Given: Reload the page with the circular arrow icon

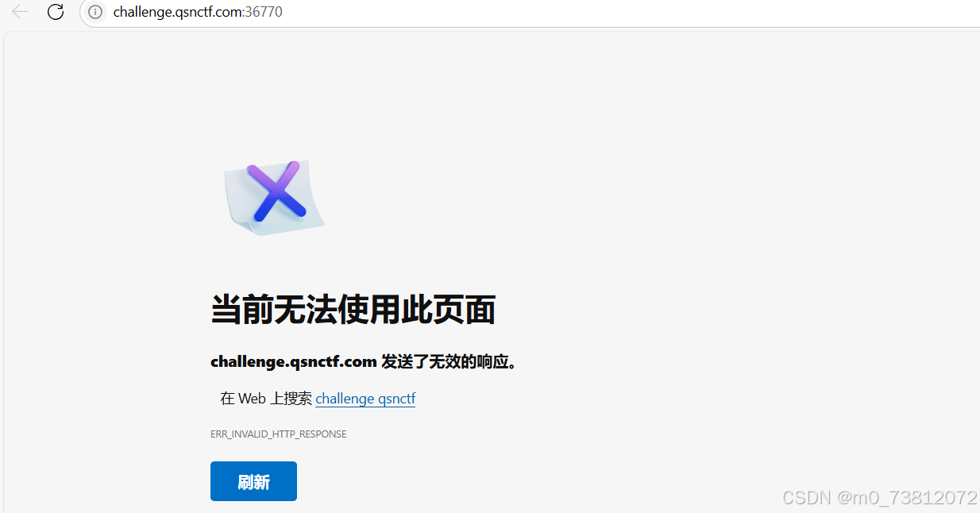Looking at the screenshot, I should point(56,12).
